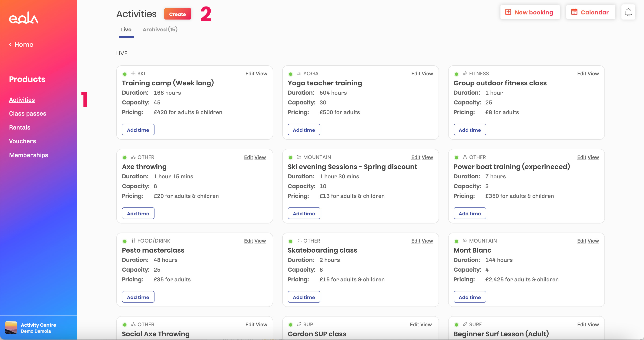Add time to Axe throwing

pos(138,213)
